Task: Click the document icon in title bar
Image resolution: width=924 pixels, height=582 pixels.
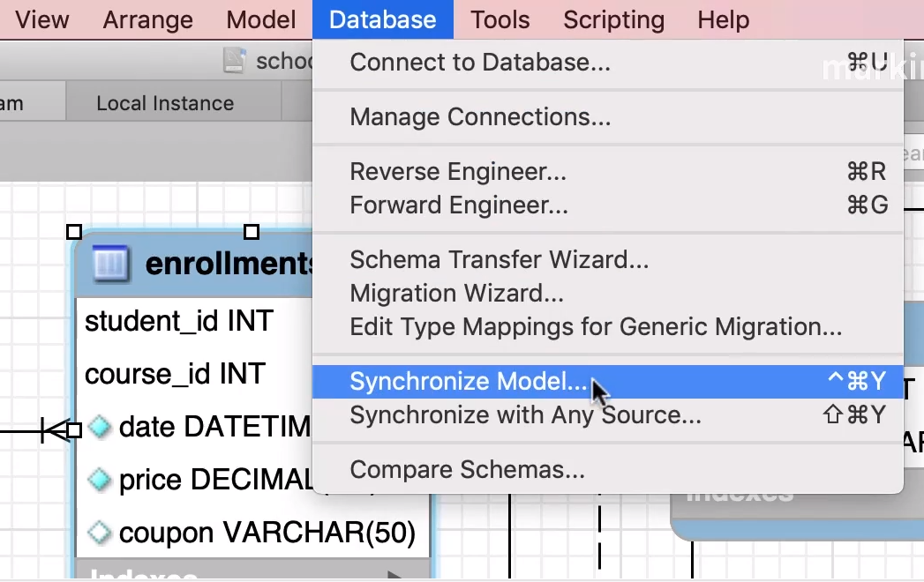Action: (x=234, y=61)
